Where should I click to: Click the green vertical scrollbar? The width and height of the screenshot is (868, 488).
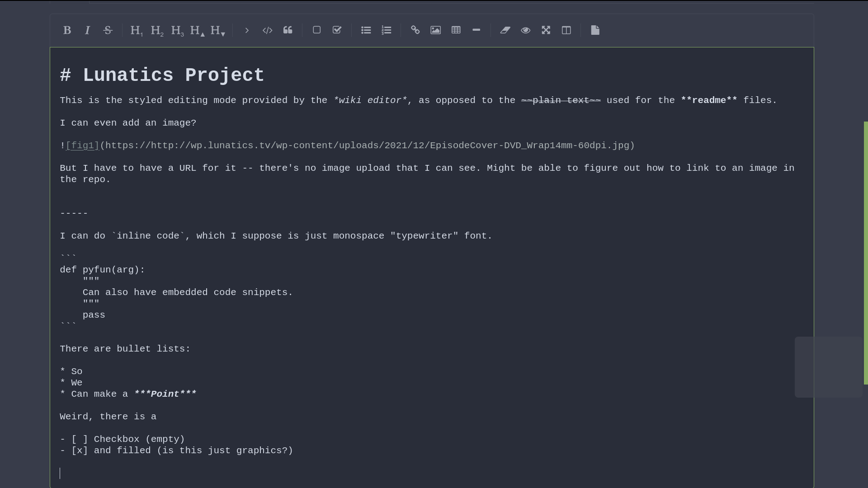[x=865, y=253]
